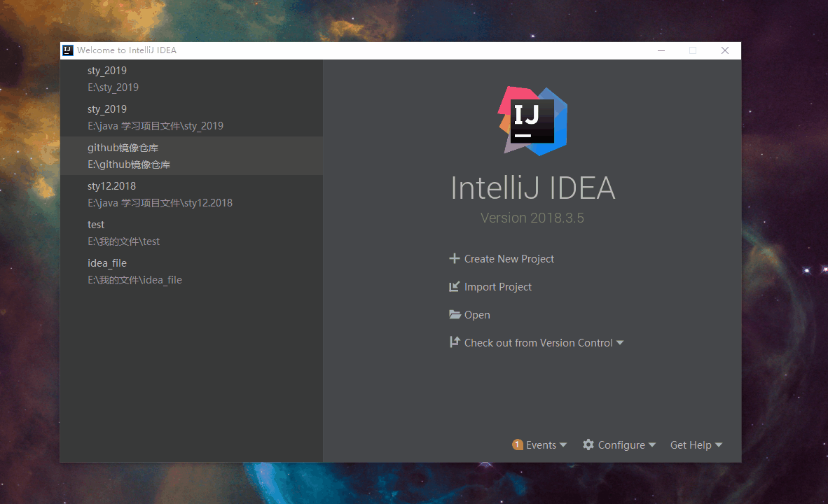The height and width of the screenshot is (504, 828).
Task: Click the import arrow icon beside Import Project
Action: pos(454,286)
